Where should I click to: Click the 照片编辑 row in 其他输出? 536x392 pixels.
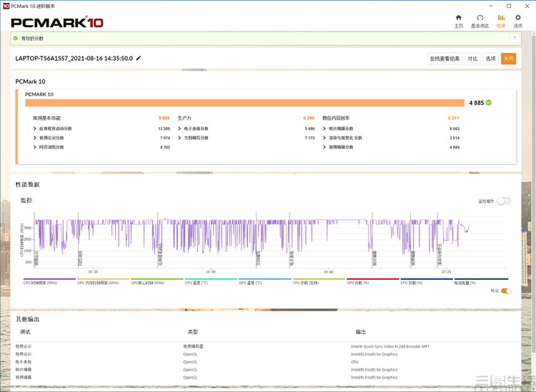pos(265,370)
